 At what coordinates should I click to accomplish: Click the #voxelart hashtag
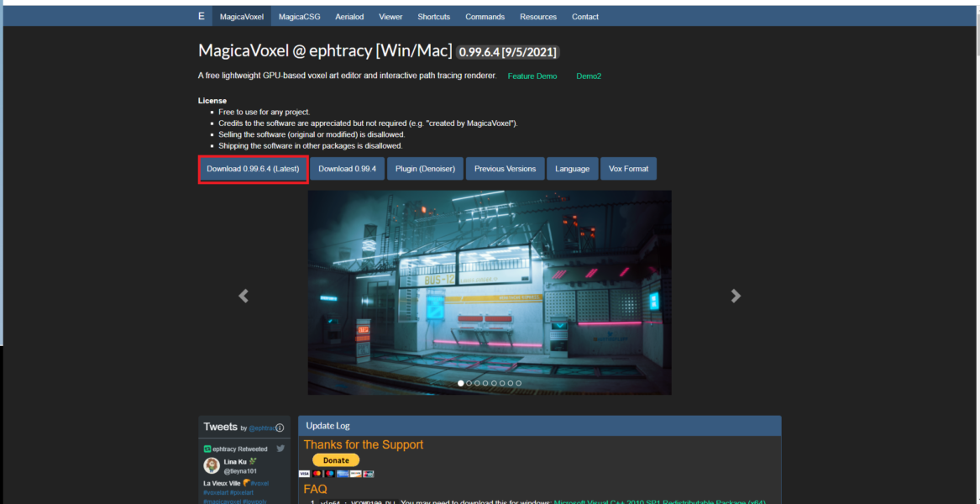[216, 493]
